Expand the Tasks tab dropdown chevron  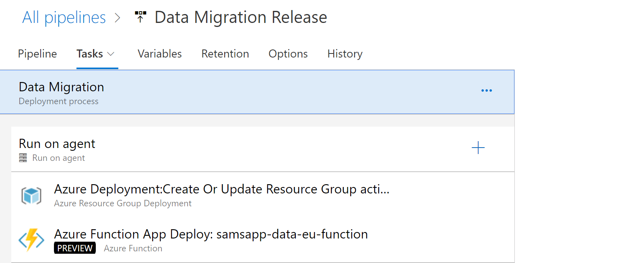(x=111, y=54)
